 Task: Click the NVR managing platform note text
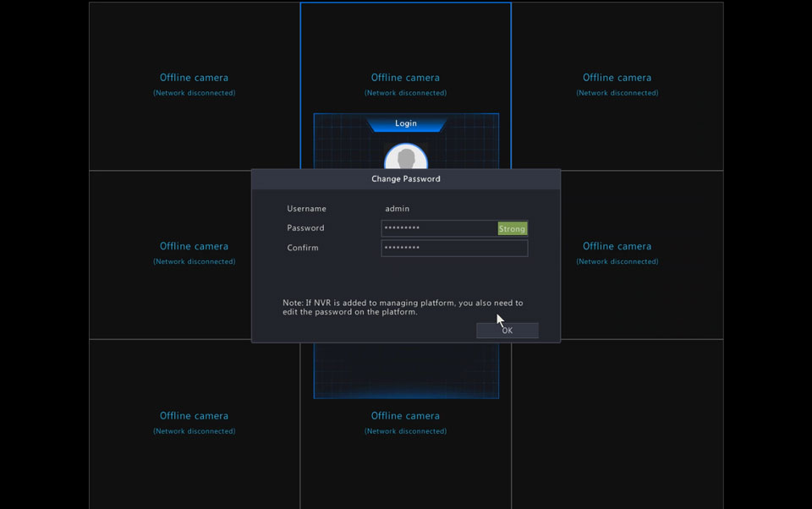point(403,307)
